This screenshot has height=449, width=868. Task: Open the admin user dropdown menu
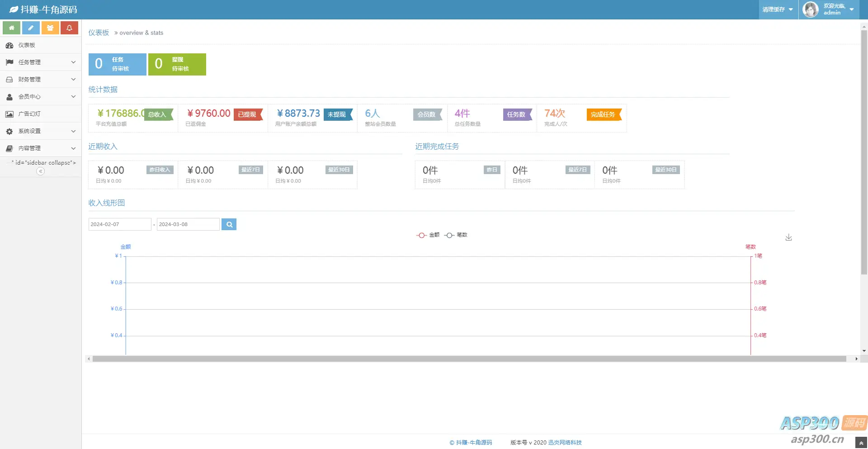[x=828, y=9]
